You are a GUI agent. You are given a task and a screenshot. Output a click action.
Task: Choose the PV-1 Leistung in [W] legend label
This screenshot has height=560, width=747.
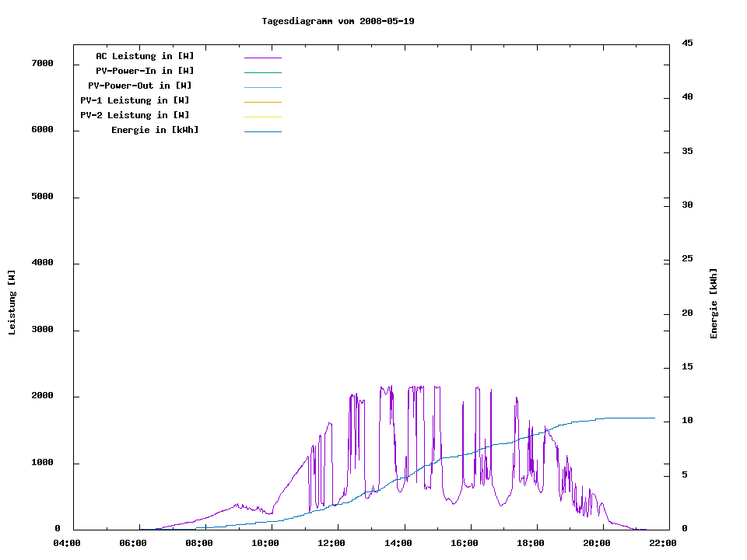tap(135, 100)
